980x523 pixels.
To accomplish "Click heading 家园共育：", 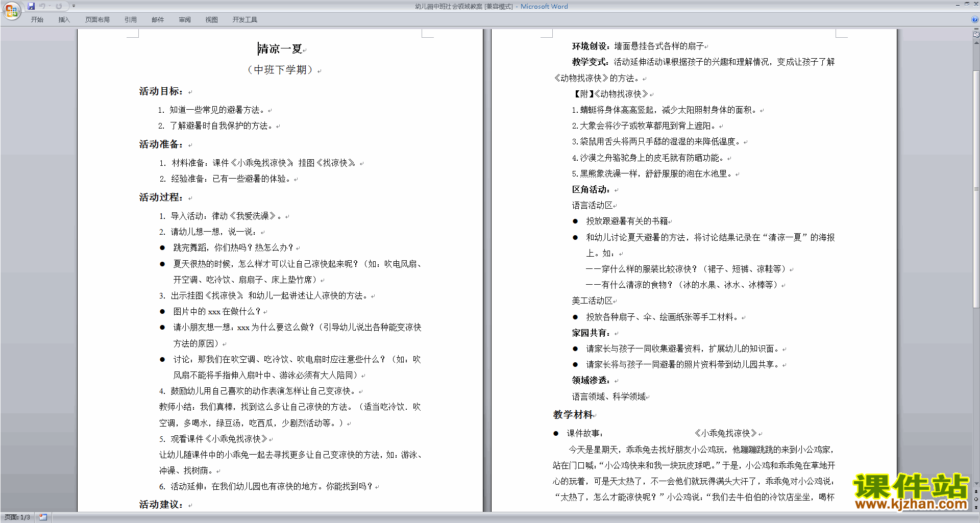I will click(x=592, y=333).
